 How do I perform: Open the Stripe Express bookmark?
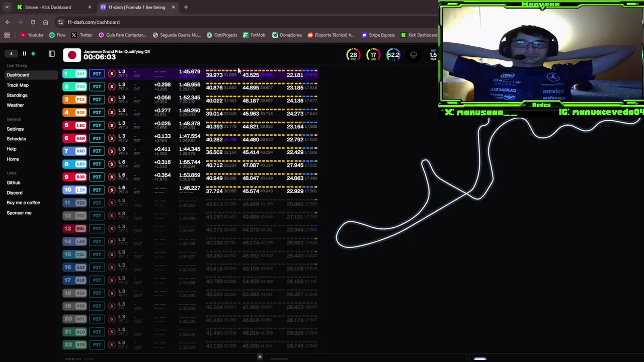[378, 35]
